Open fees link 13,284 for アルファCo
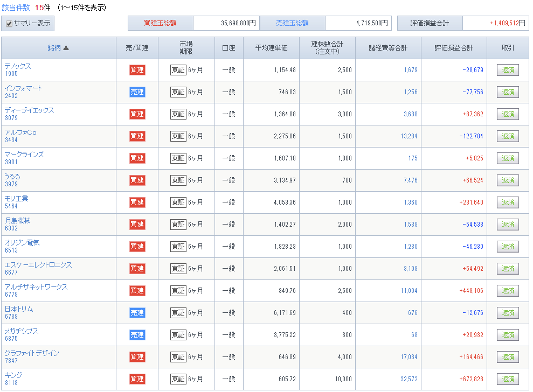This screenshot has height=392, width=533. (x=409, y=136)
